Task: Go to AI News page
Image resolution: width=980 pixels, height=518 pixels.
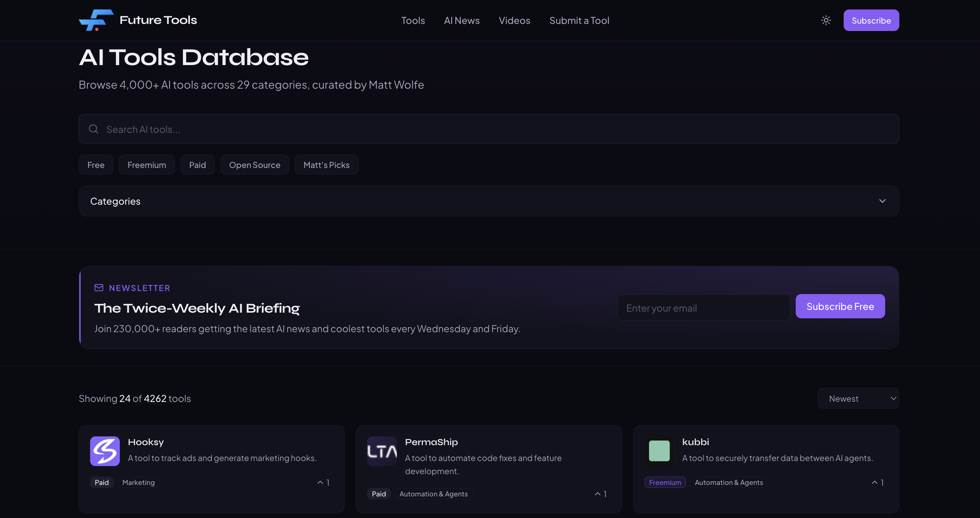Action: [x=461, y=20]
